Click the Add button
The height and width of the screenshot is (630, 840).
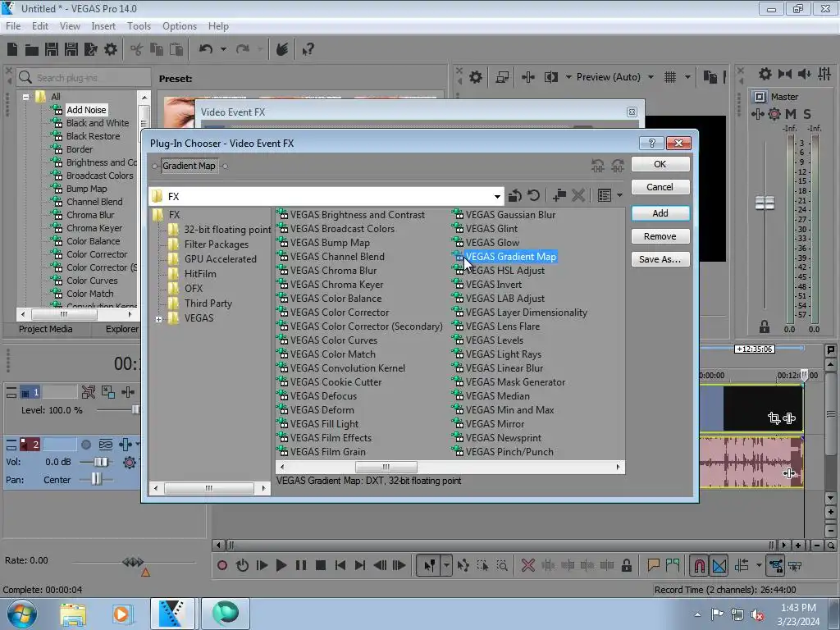click(x=660, y=213)
